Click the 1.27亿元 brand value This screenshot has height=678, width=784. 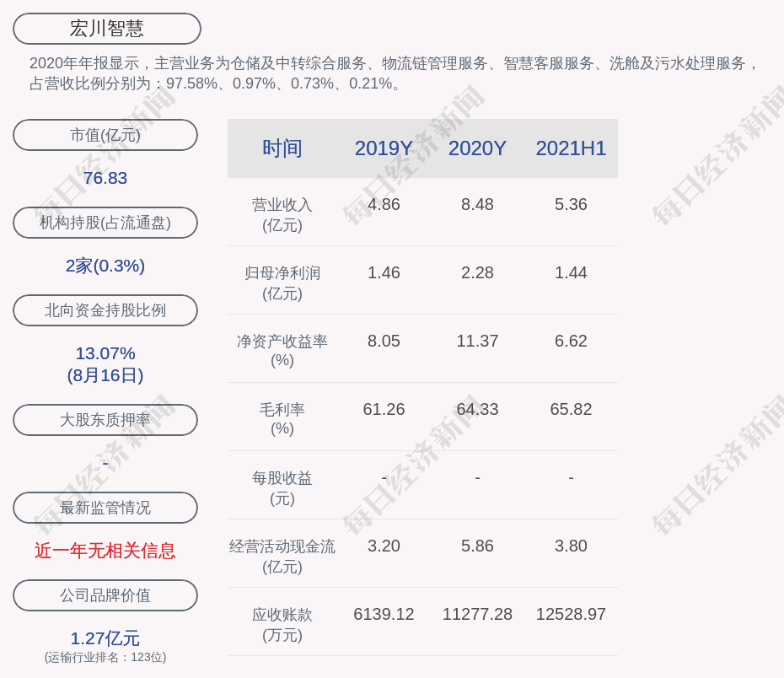tap(105, 638)
